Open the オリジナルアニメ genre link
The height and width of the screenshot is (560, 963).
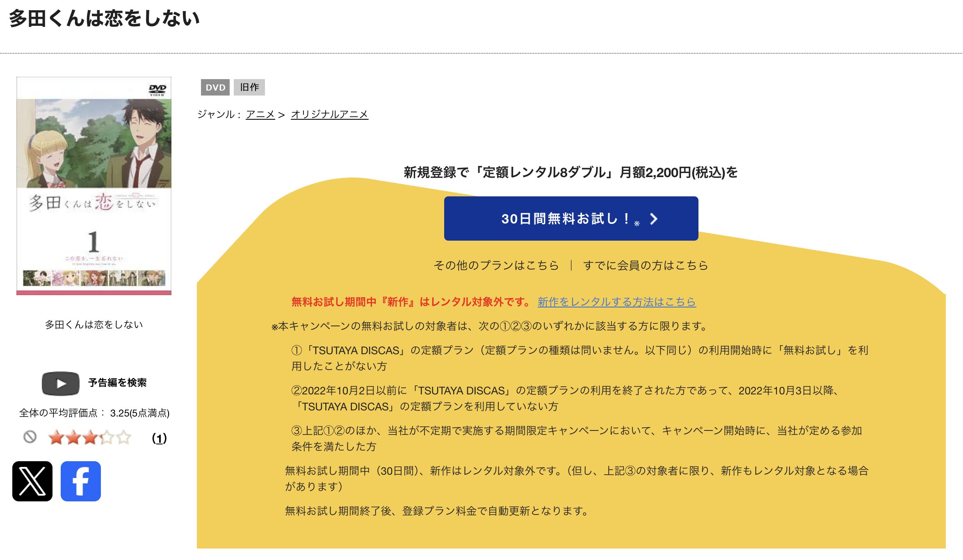click(x=330, y=114)
